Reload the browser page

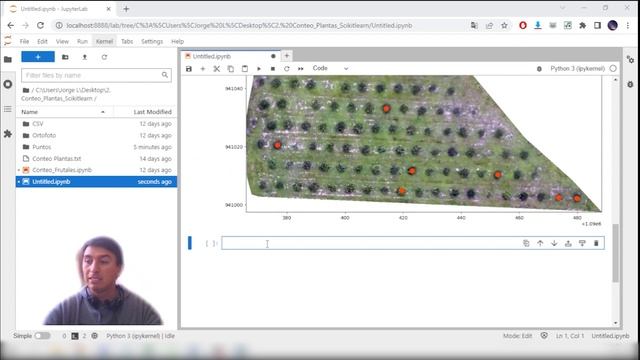click(40, 25)
